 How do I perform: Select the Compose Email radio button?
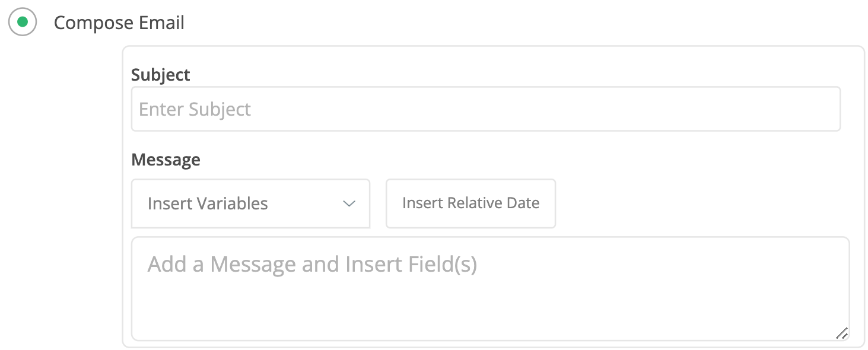click(23, 23)
